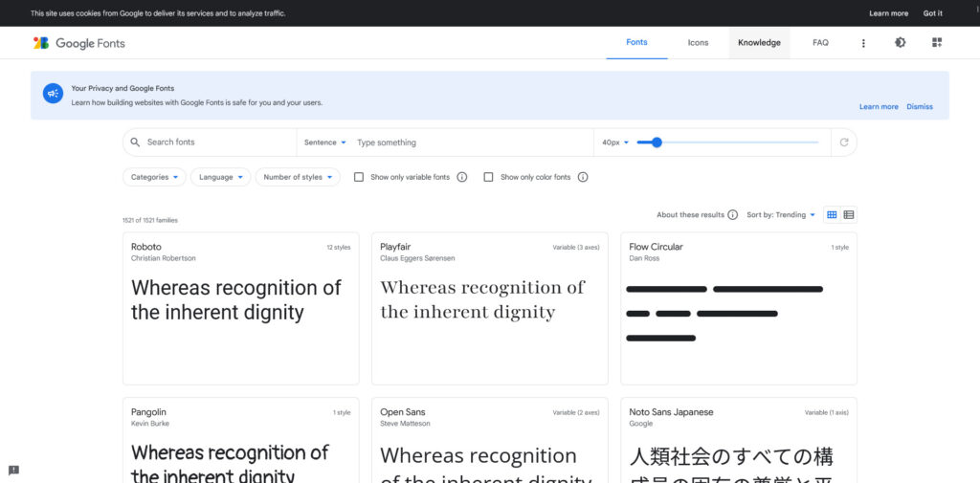Image resolution: width=980 pixels, height=483 pixels.
Task: Click designer name Kevin Burke
Action: [x=150, y=424]
